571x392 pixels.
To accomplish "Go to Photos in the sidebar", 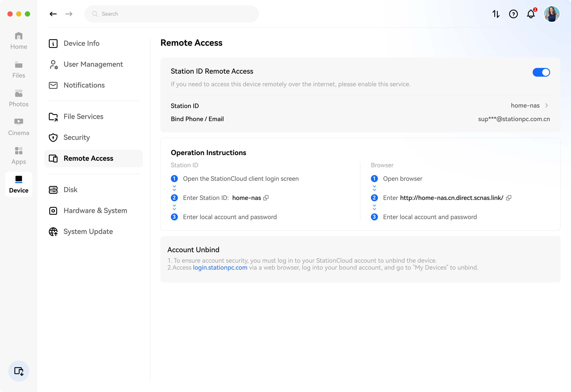I will [19, 98].
